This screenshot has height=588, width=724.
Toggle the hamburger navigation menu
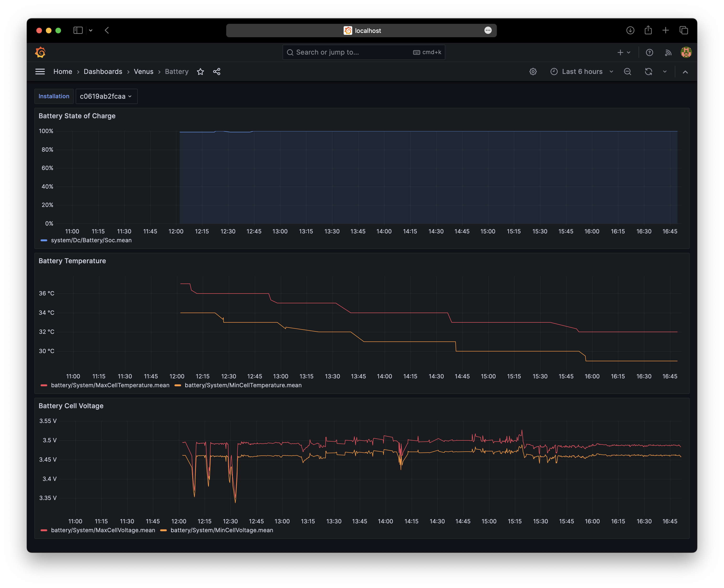point(40,72)
